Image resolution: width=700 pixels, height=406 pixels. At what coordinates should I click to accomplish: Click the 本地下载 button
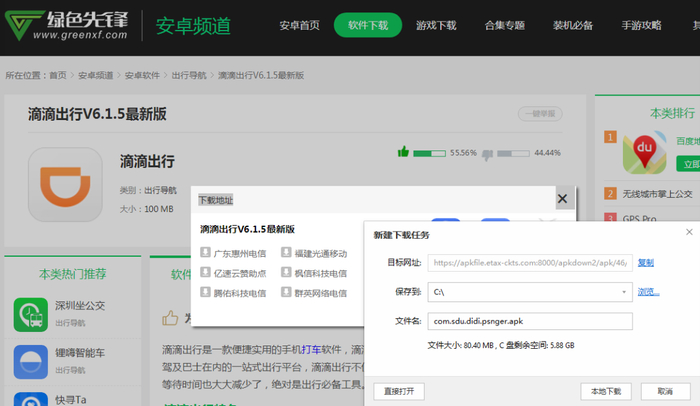coord(606,390)
